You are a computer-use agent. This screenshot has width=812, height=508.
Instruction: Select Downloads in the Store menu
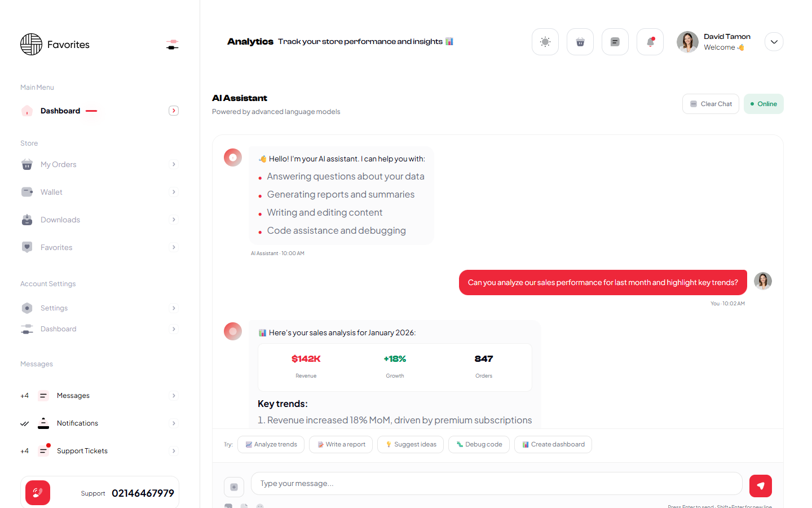[x=60, y=220]
